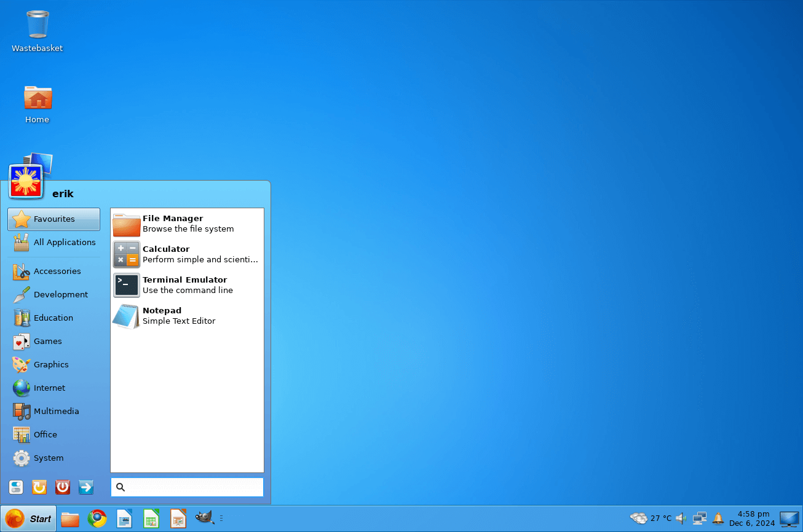Open the Games category
The height and width of the screenshot is (532, 803).
54,342
